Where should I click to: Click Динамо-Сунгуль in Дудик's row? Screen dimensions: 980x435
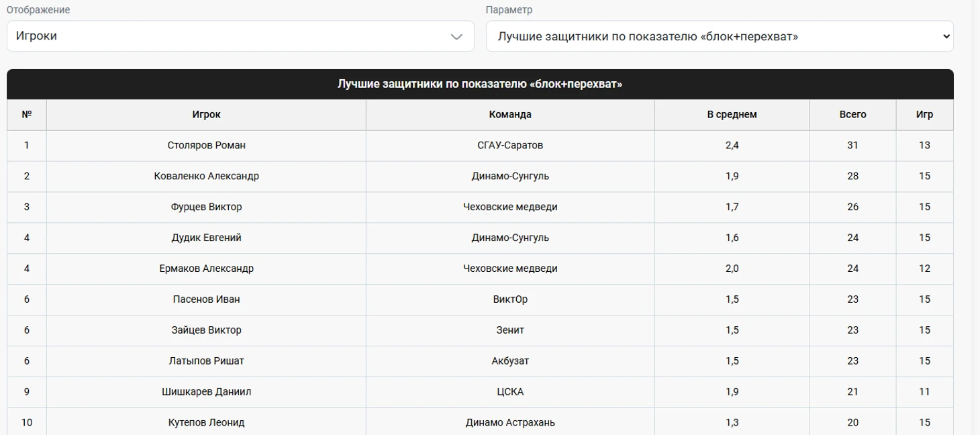(510, 238)
